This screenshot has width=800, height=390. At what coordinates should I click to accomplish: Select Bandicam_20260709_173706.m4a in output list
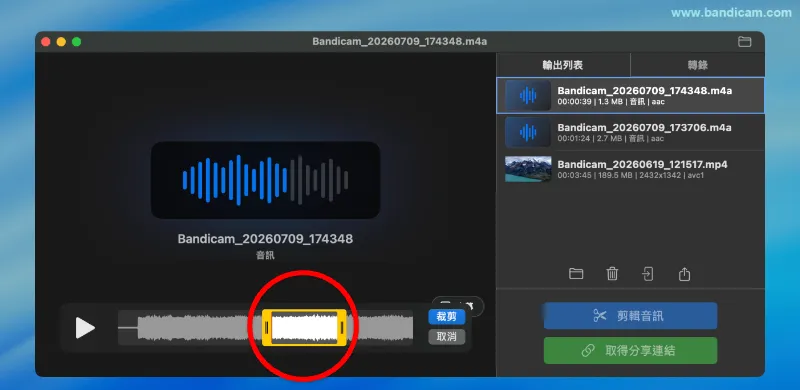[630, 132]
